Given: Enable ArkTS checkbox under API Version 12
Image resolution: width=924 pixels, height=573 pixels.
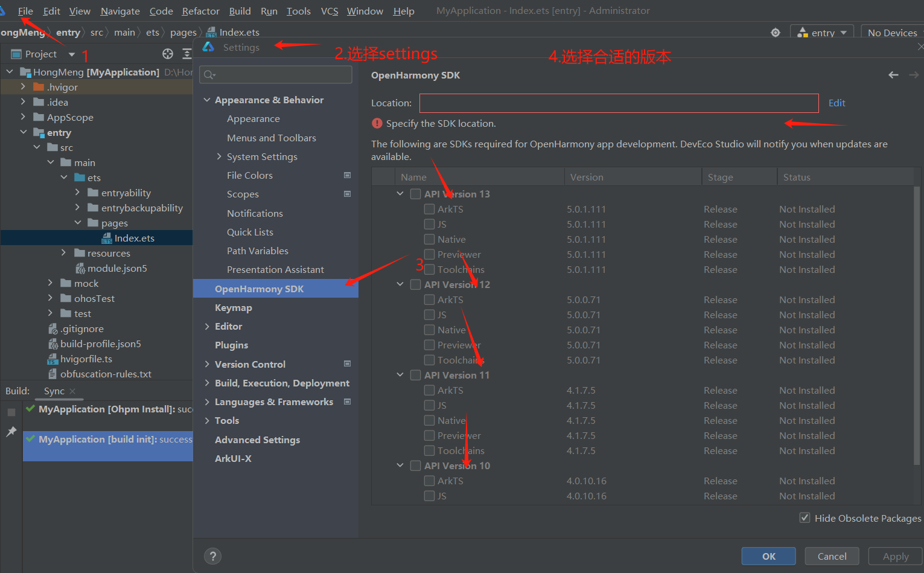Looking at the screenshot, I should point(429,299).
